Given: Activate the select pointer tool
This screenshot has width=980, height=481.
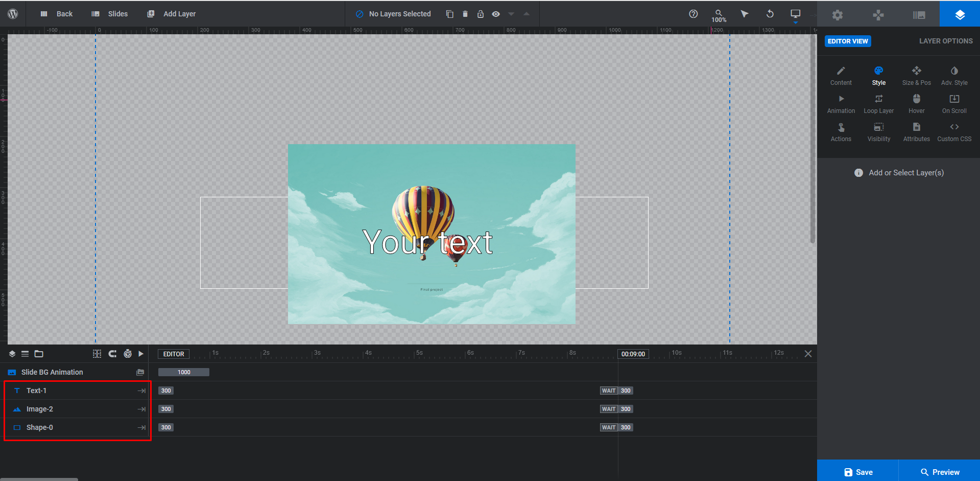Looking at the screenshot, I should click(745, 14).
